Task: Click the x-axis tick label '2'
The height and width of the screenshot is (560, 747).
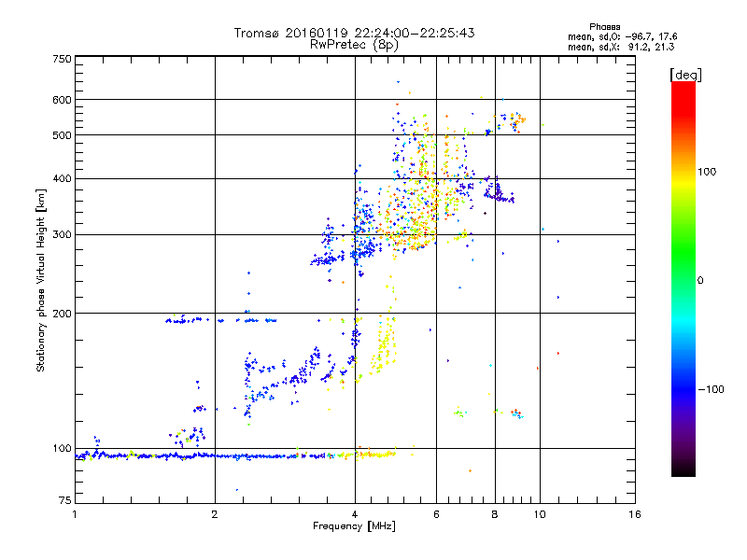Action: [x=215, y=514]
